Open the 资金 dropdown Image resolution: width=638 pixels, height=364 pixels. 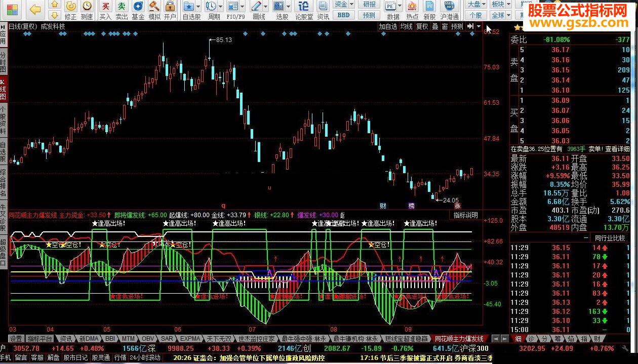(x=344, y=4)
